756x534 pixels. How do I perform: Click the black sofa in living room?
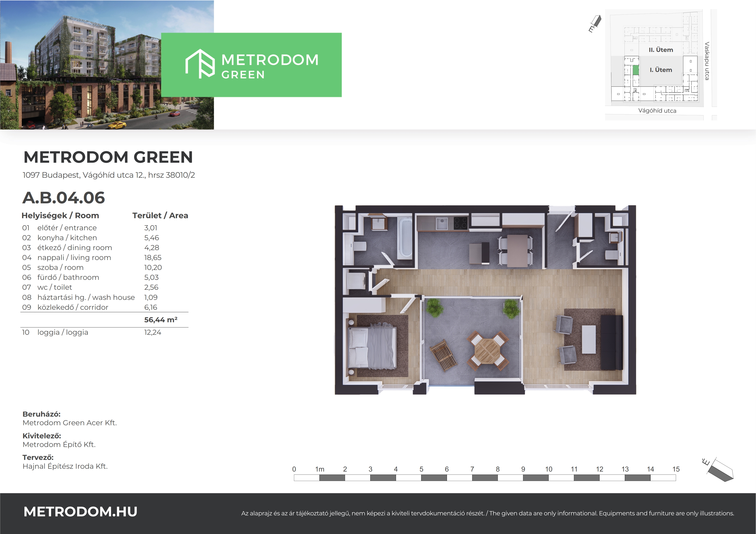point(612,343)
